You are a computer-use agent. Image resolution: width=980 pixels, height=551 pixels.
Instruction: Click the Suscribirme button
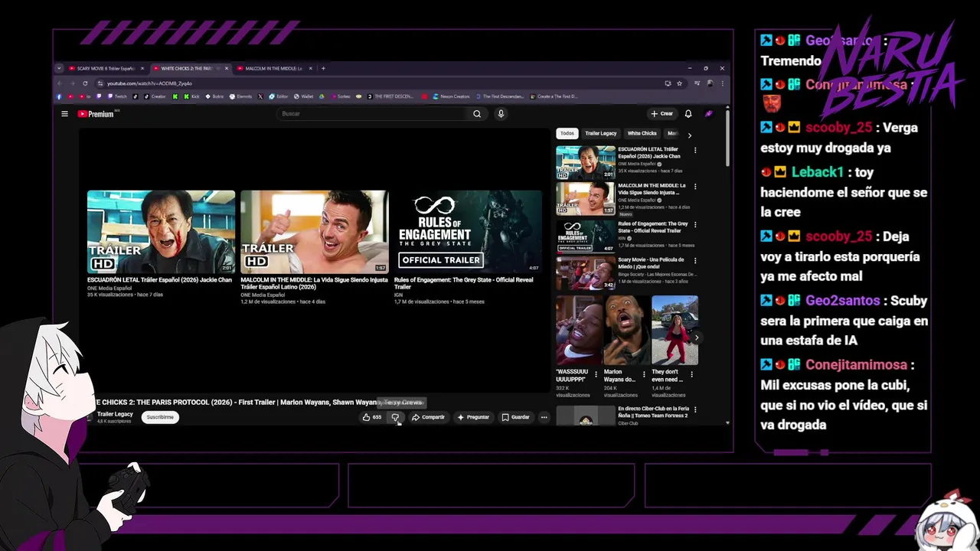point(160,417)
